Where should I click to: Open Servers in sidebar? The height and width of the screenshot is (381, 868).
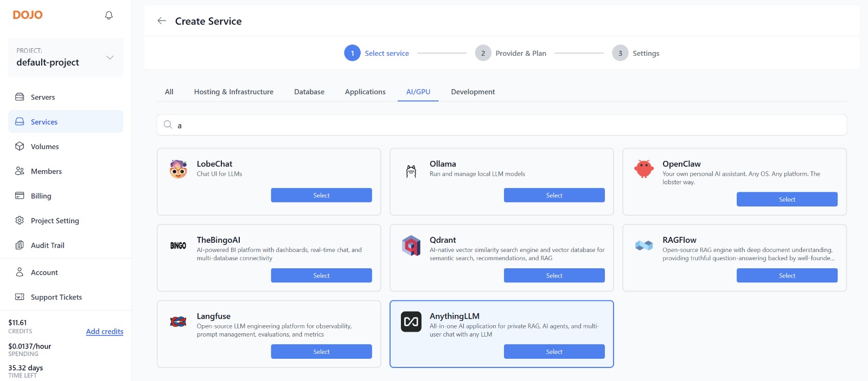click(66, 97)
